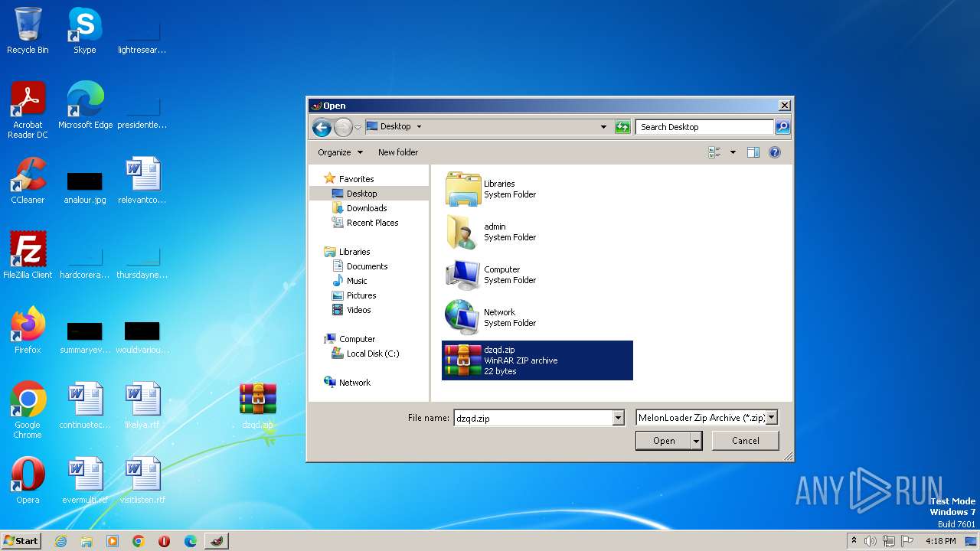The height and width of the screenshot is (551, 980).
Task: Open Windows Explorer folder on taskbar
Action: (x=87, y=541)
